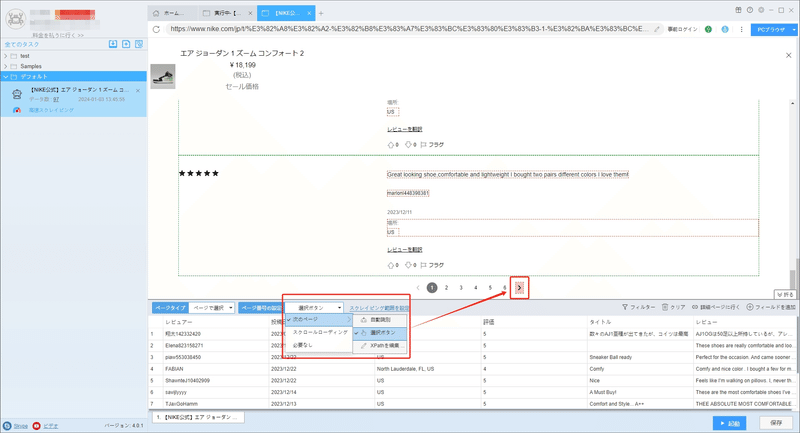
Task: Click 詳細ページに行く link
Action: click(x=716, y=307)
